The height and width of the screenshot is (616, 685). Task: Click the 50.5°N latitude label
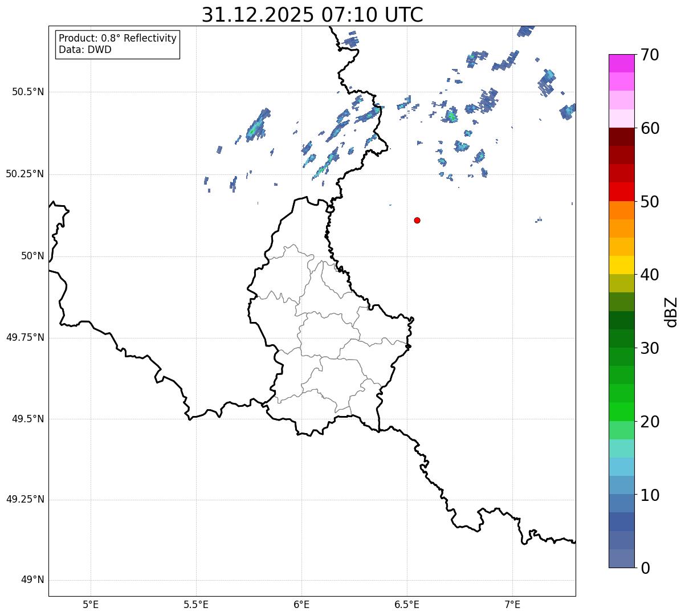coord(28,92)
